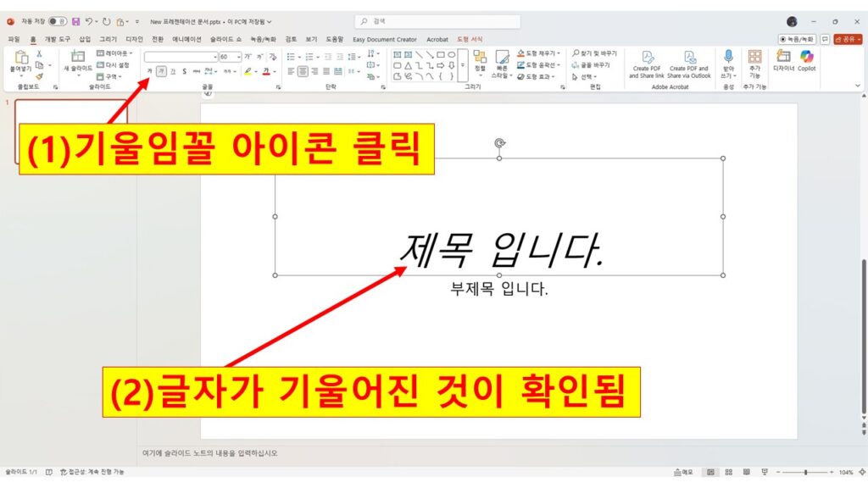Click the comments speech bubble icon

[825, 39]
